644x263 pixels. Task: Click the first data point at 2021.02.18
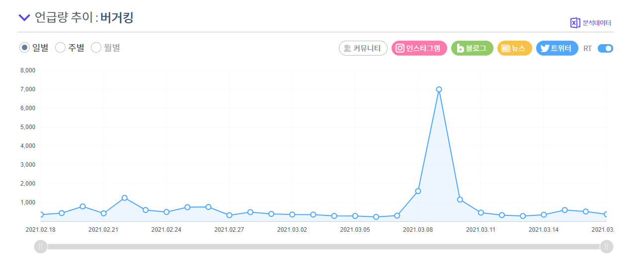pyautogui.click(x=41, y=215)
